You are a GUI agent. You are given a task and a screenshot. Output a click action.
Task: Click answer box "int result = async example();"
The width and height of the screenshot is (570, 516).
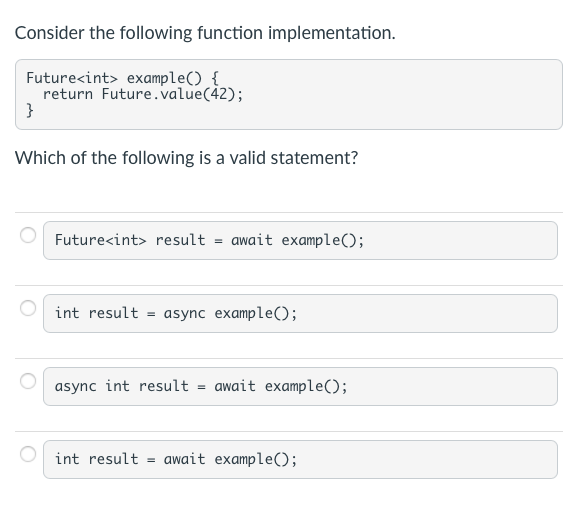coord(300,313)
